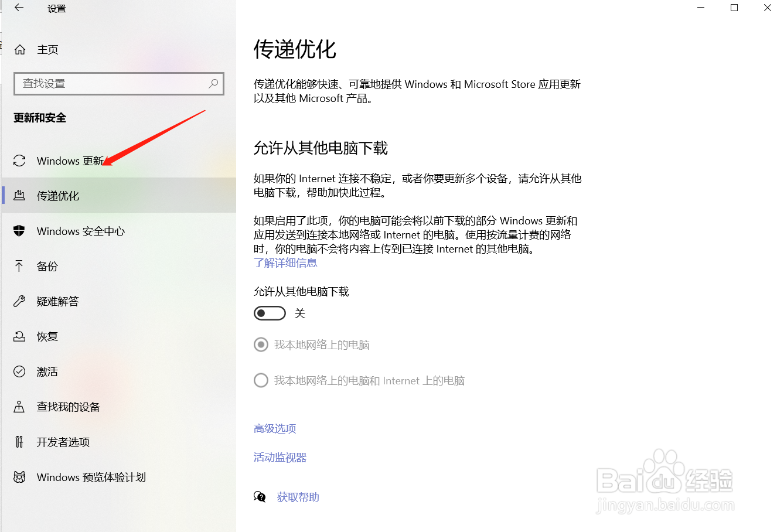Click the 恢复 icon in sidebar

pyautogui.click(x=19, y=336)
